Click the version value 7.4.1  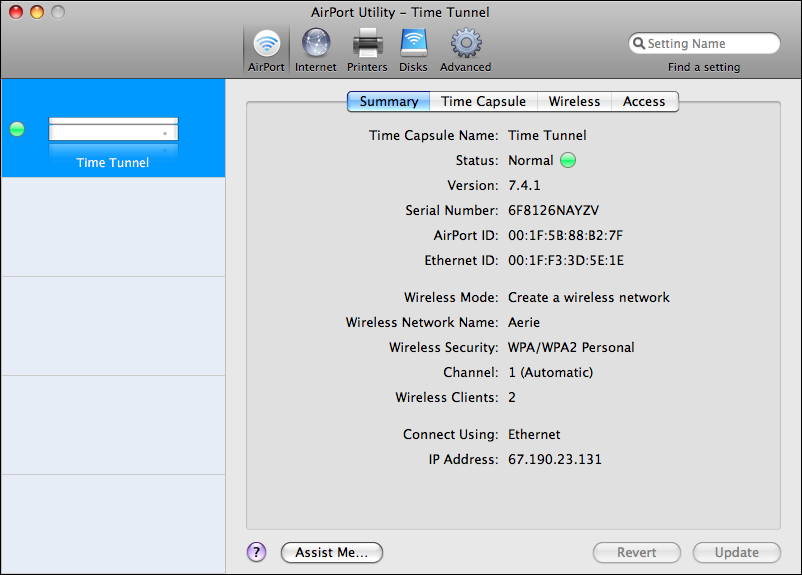click(x=524, y=185)
